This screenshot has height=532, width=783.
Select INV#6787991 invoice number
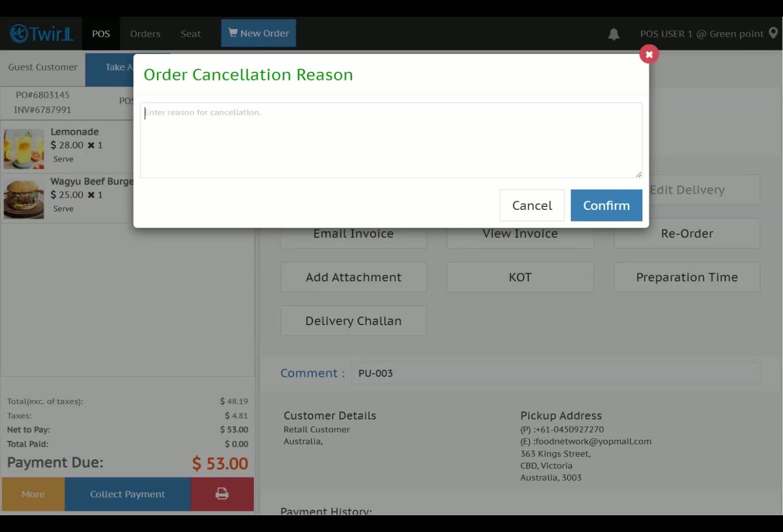tap(42, 110)
